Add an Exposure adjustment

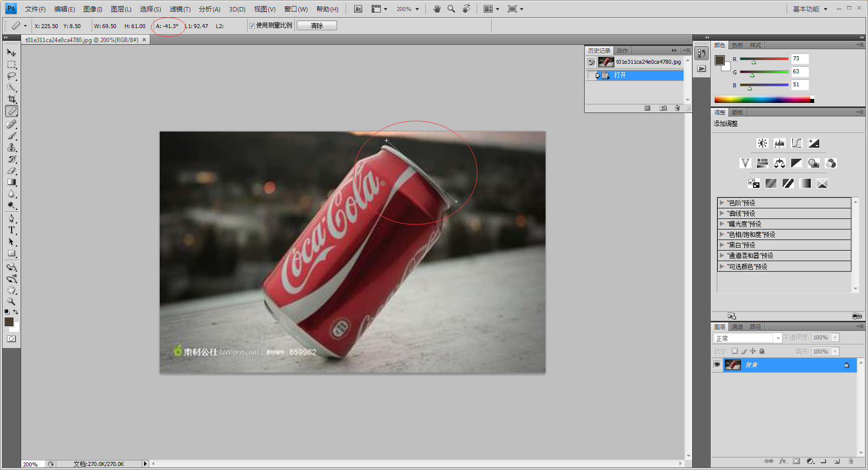point(814,143)
